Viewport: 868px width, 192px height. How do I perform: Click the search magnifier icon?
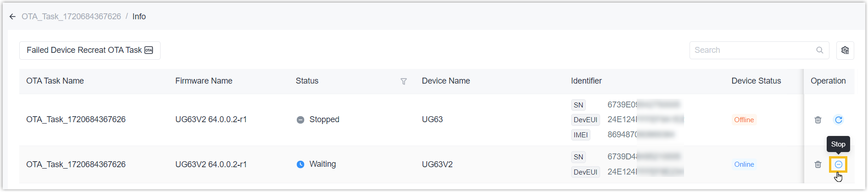tap(820, 50)
